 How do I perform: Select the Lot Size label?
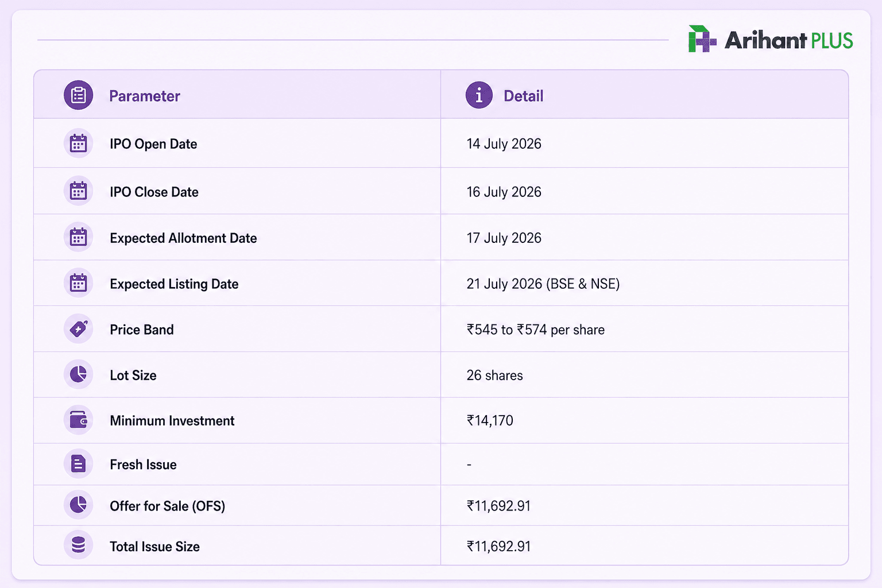coord(133,376)
